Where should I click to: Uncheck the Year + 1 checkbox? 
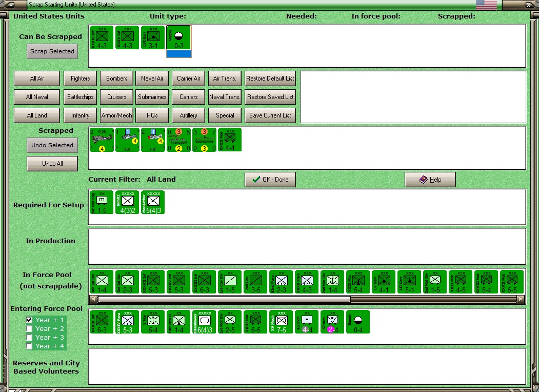[29, 320]
